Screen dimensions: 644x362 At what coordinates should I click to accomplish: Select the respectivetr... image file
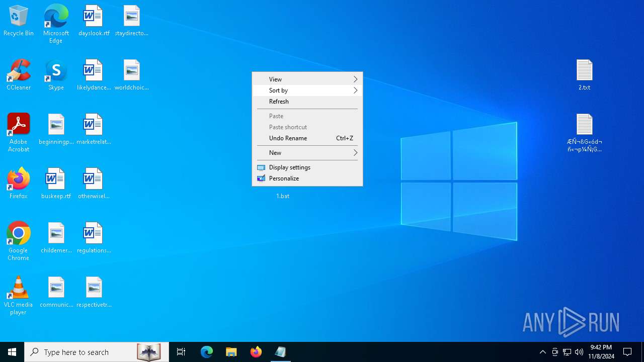coord(94,293)
